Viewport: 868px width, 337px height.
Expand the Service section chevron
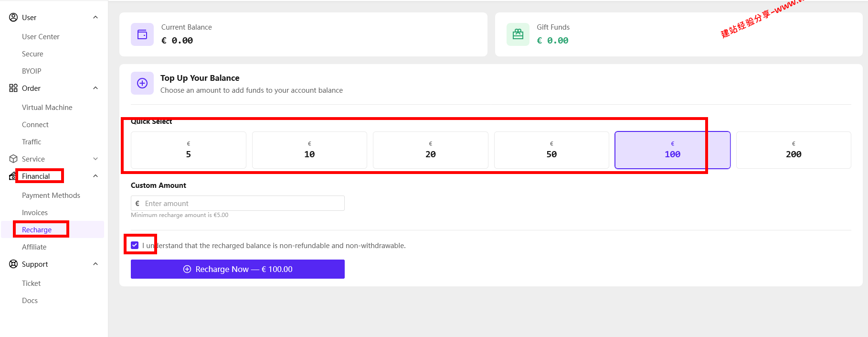coord(95,159)
